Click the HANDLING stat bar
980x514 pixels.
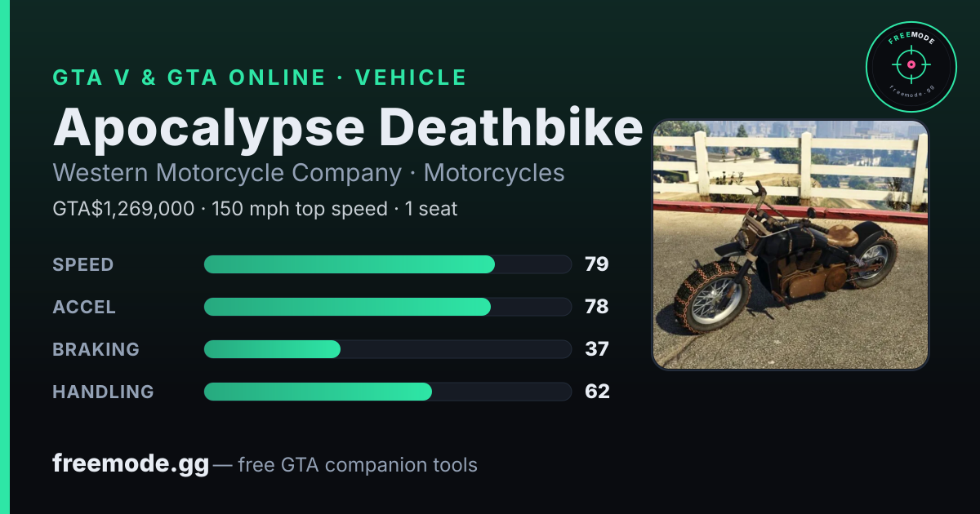pyautogui.click(x=388, y=392)
